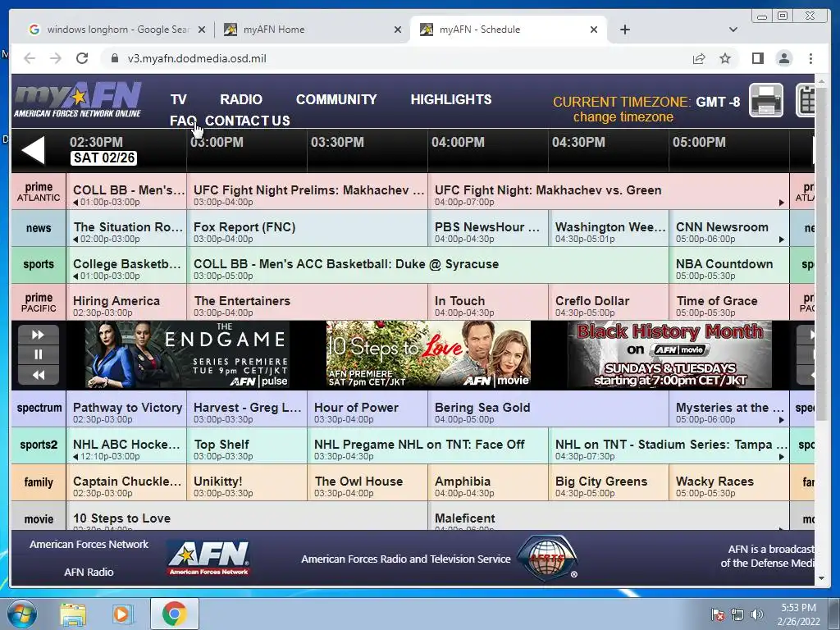Image resolution: width=840 pixels, height=630 pixels.
Task: Open Windows Start menu
Action: pyautogui.click(x=21, y=614)
